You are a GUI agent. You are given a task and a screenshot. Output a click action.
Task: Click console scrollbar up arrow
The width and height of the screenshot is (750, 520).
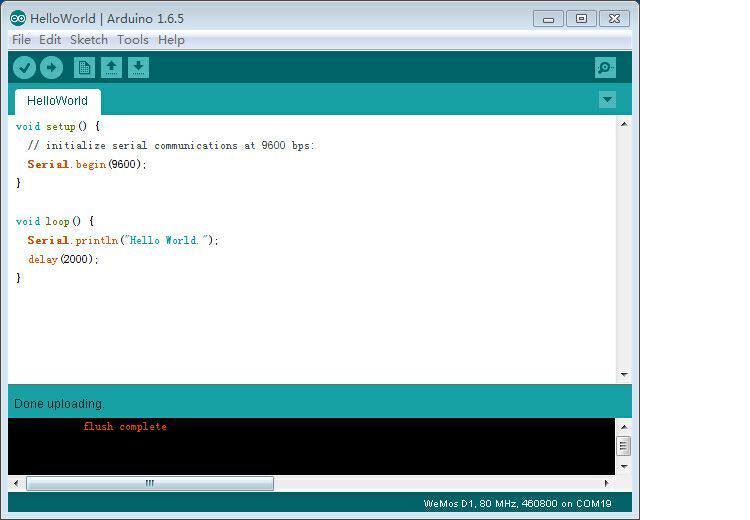click(x=624, y=427)
